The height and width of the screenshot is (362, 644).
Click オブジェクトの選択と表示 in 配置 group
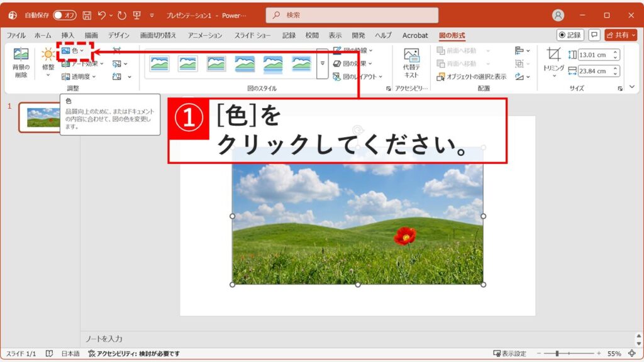pyautogui.click(x=471, y=75)
